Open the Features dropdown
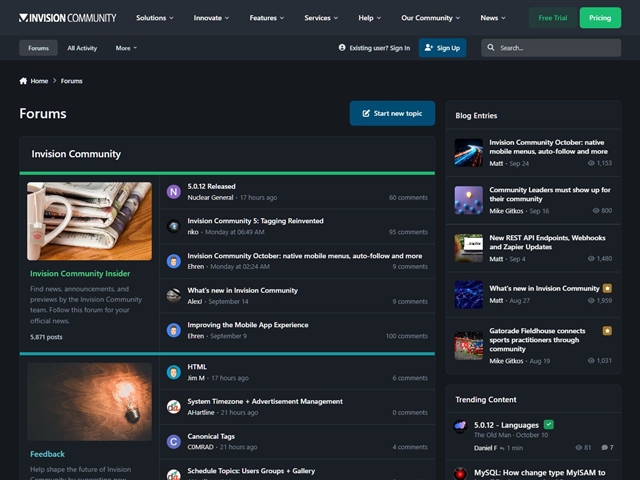640x480 pixels. 267,18
